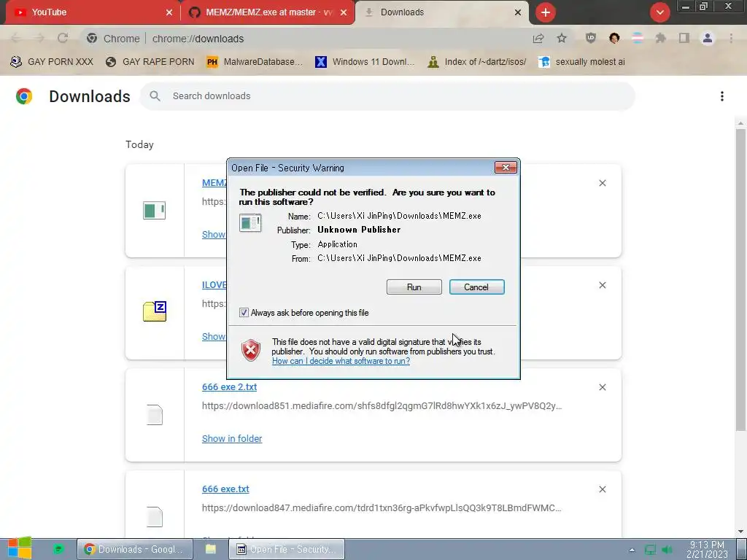The image size is (747, 560).
Task: Open the taskbar clock 9:13 PM
Action: [x=707, y=549]
